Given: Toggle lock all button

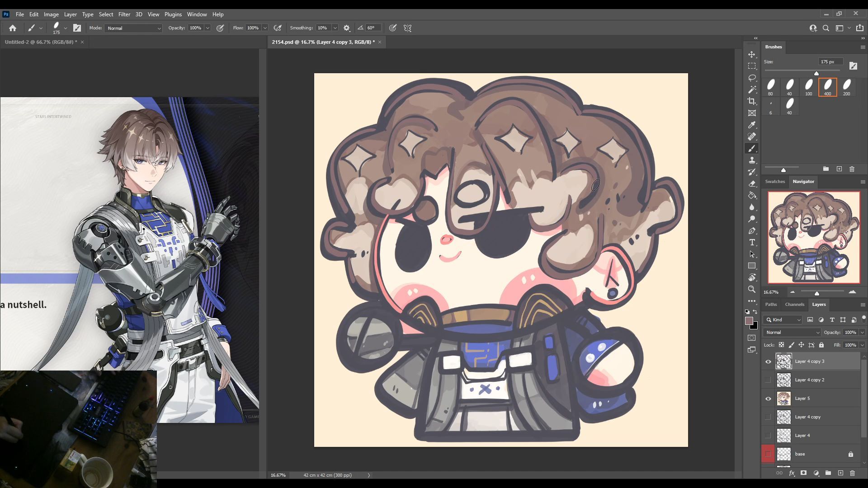Looking at the screenshot, I should [821, 345].
